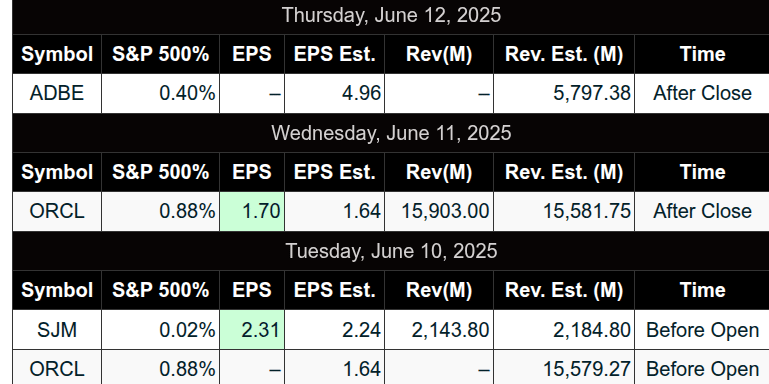Click Time header in Tuesday table
769x384 pixels.
(702, 290)
